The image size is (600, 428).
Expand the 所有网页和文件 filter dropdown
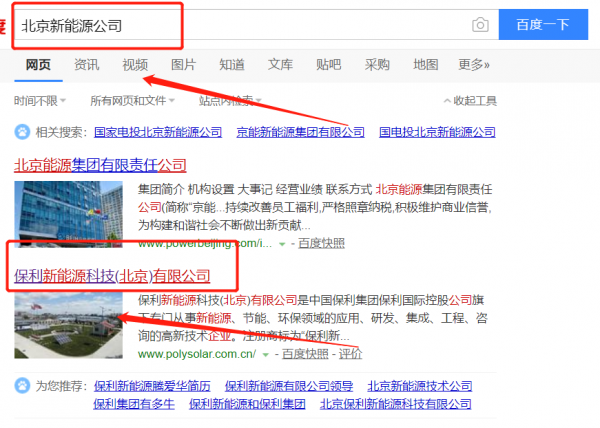(x=132, y=101)
